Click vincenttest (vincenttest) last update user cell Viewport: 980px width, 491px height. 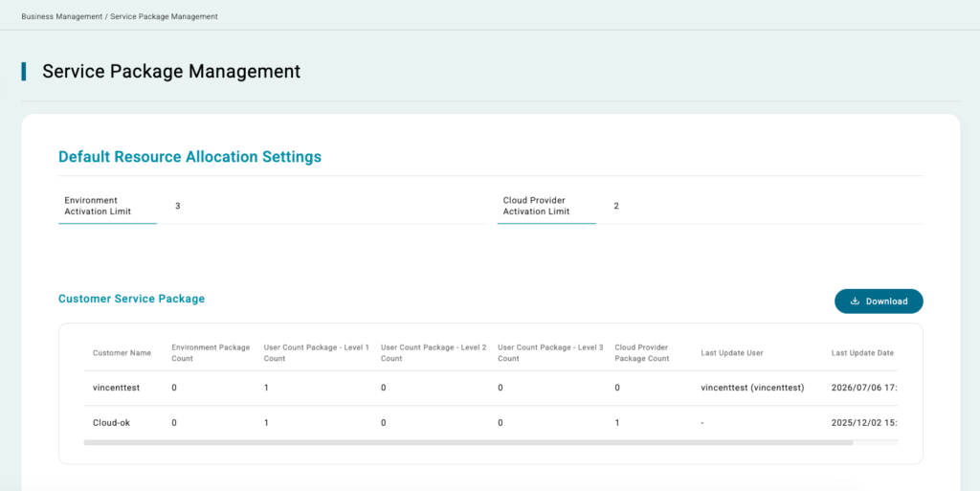click(752, 388)
